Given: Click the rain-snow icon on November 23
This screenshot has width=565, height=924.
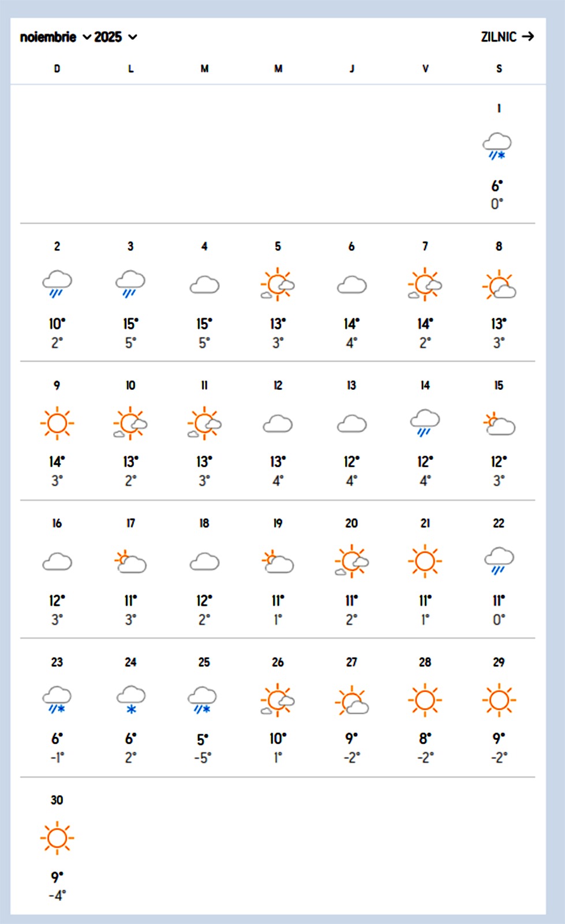Looking at the screenshot, I should click(57, 699).
